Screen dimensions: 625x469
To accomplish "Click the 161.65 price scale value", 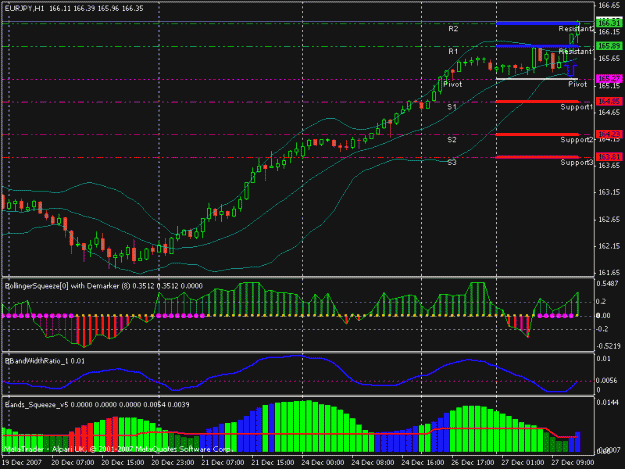I will click(609, 273).
